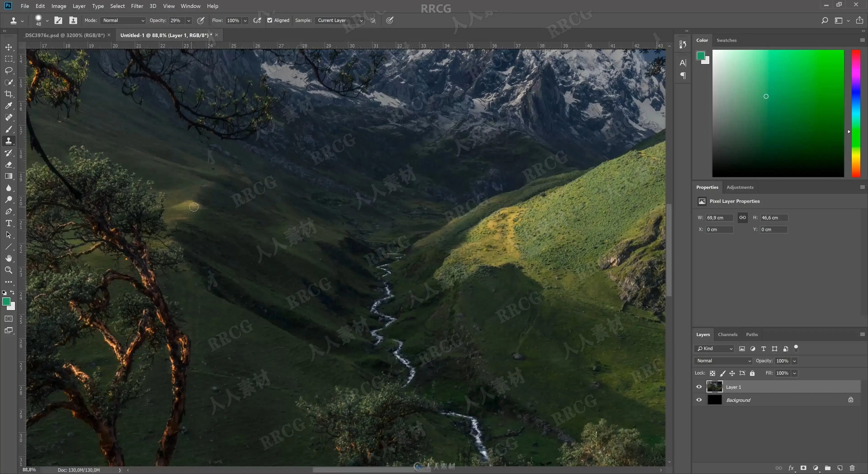Select the Crop tool

click(9, 94)
